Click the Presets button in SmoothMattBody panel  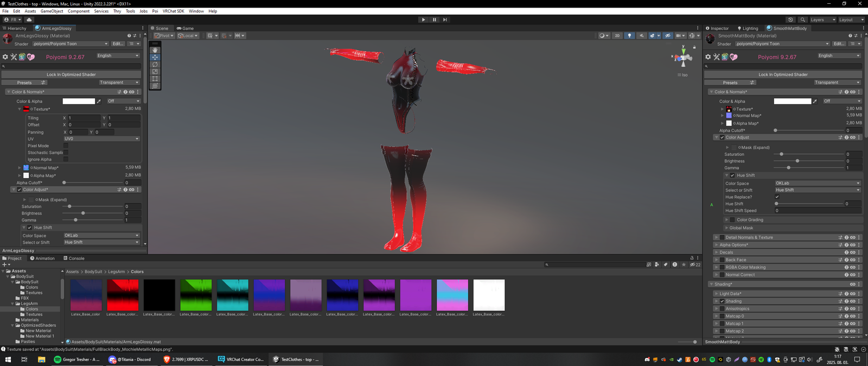tap(730, 83)
